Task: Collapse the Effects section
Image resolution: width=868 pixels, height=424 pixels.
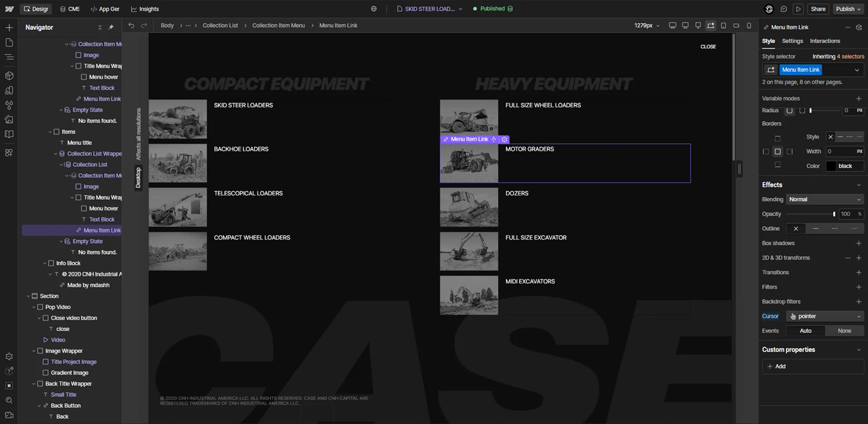Action: [859, 185]
